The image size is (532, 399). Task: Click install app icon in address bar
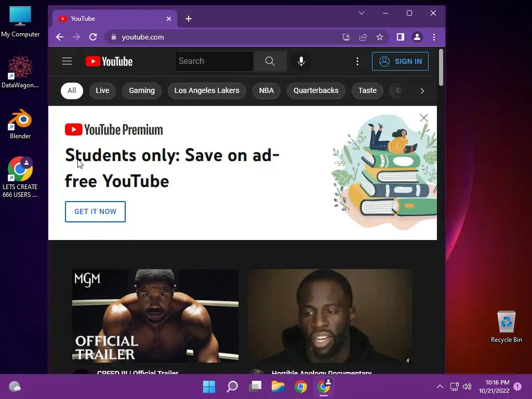347,37
